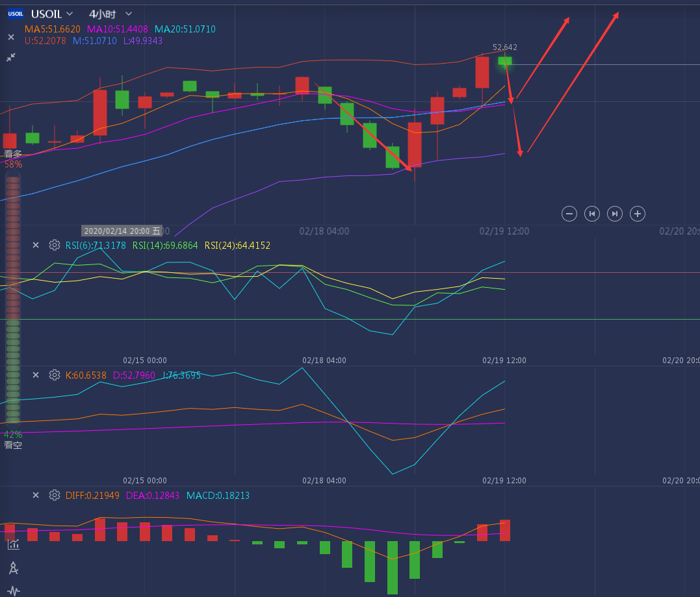The width and height of the screenshot is (700, 597).
Task: Open RSI indicator settings gear
Action: [55, 245]
